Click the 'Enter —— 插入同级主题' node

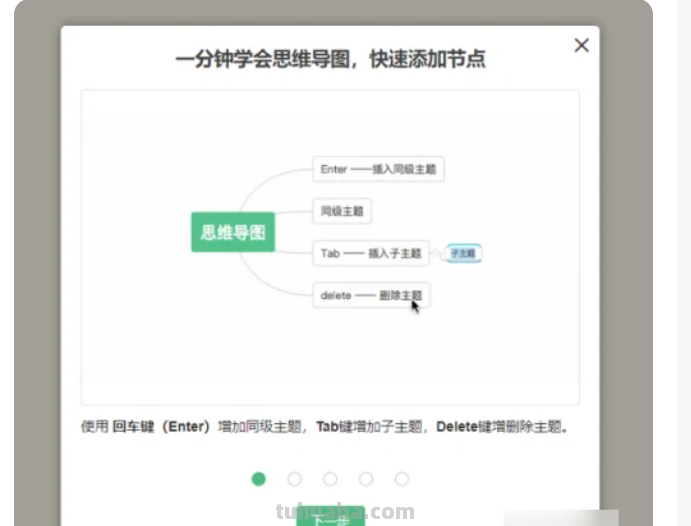[378, 169]
